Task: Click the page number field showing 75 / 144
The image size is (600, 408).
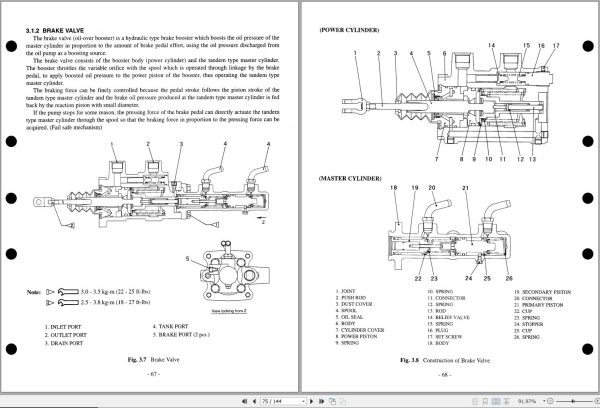Action: (x=283, y=401)
